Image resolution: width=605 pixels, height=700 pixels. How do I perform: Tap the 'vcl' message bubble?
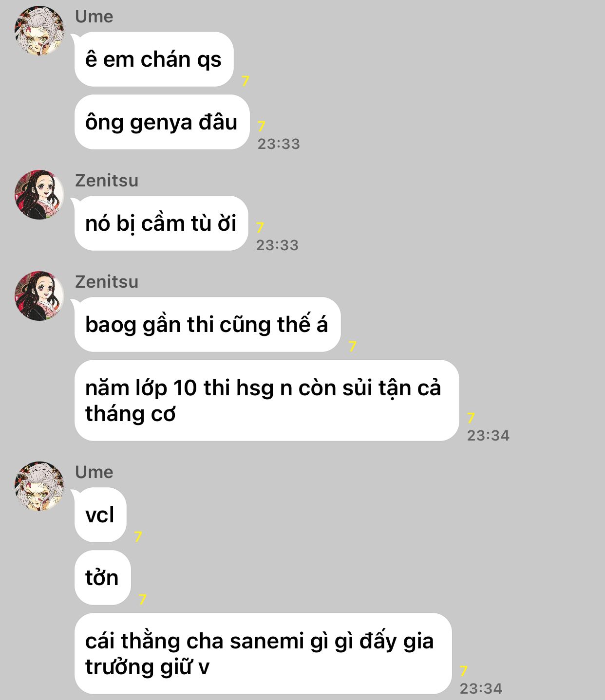click(x=100, y=515)
